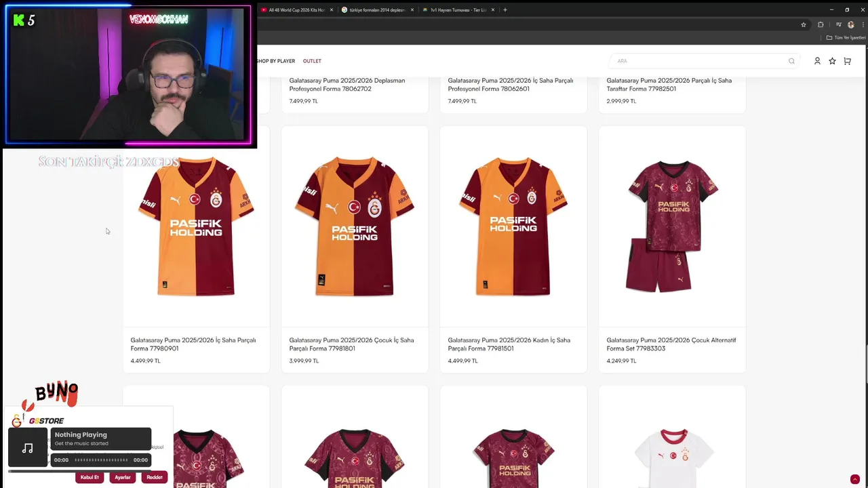Open the second maroon jersey in bottom row
Screen dimensions: 868x488
coord(355,457)
